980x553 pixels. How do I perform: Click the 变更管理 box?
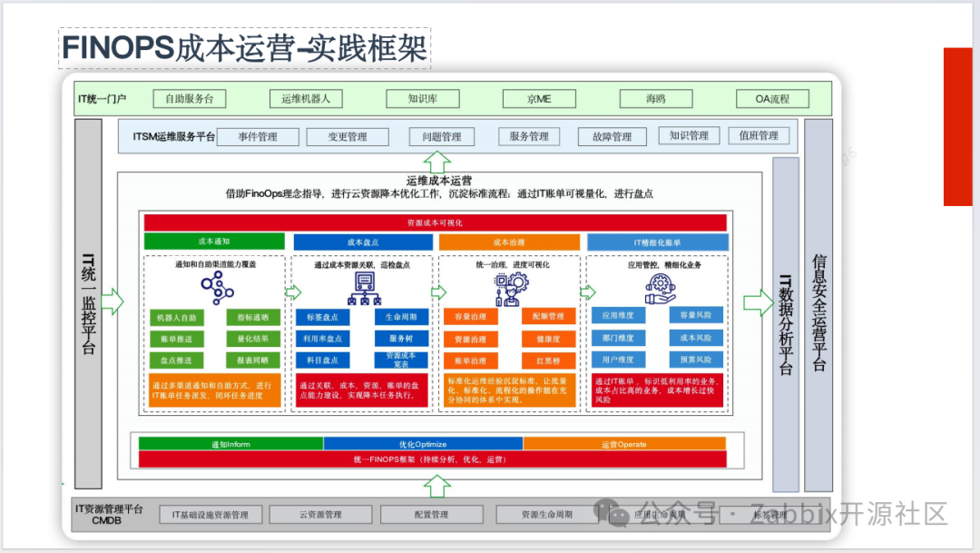[348, 136]
